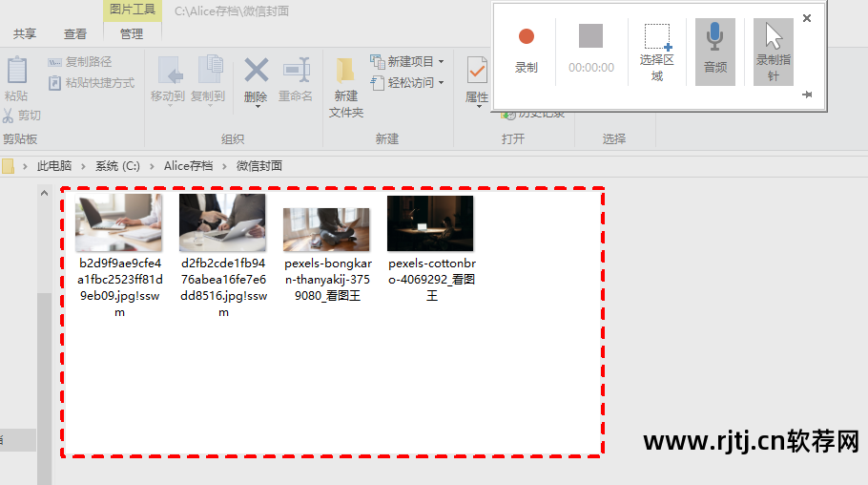Open the Manage (管理) ribbon tab

click(132, 33)
